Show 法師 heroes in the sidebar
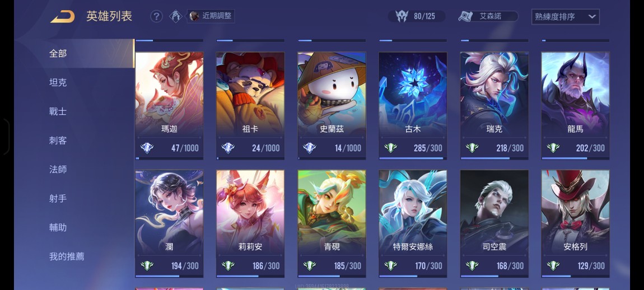The width and height of the screenshot is (644, 290). (x=58, y=169)
